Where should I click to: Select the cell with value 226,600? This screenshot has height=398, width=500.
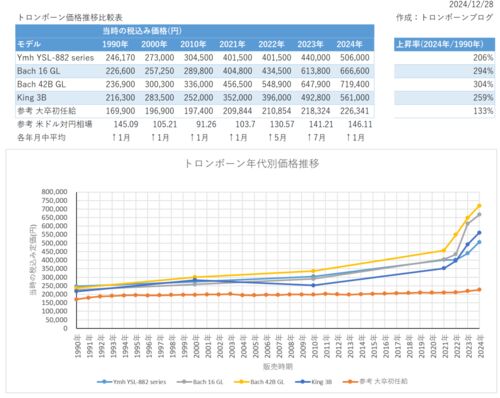120,71
